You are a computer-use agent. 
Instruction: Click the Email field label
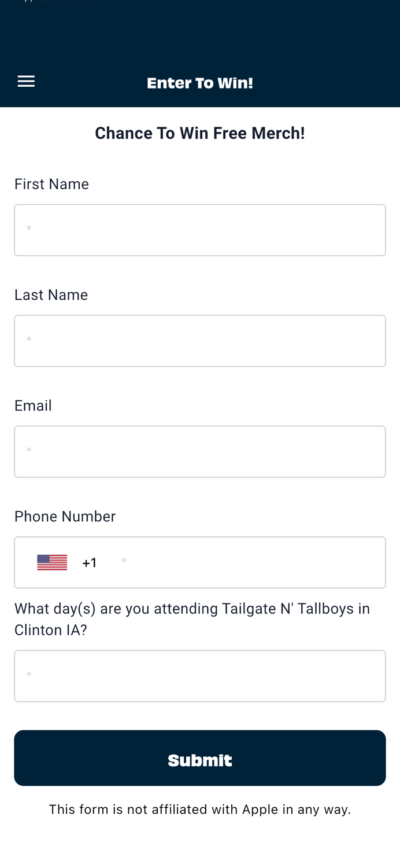click(x=33, y=405)
